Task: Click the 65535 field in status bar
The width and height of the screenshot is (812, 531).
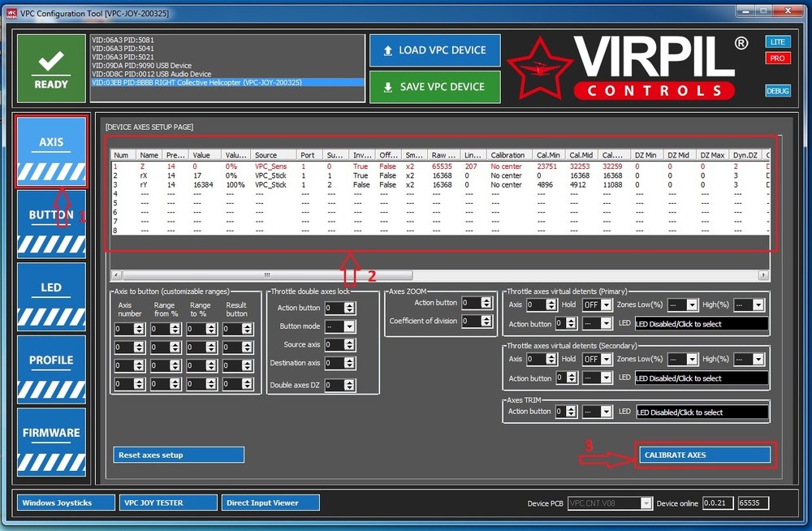Action: (x=754, y=503)
